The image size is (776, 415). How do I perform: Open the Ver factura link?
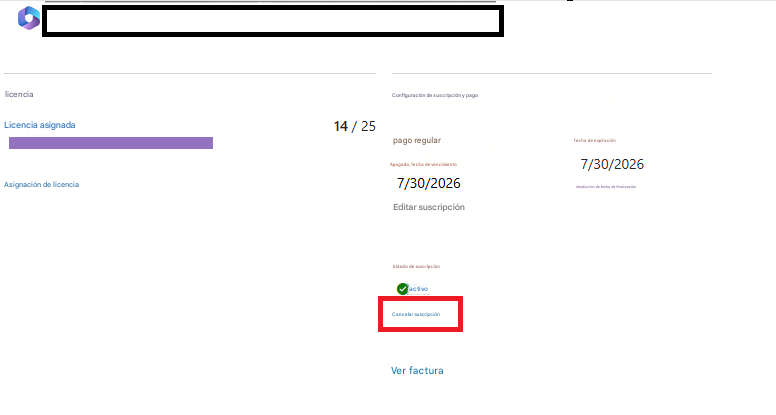pos(417,370)
